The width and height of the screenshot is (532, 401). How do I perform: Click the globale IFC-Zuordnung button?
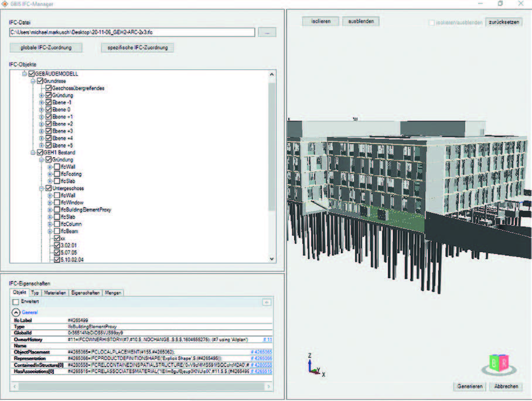(x=46, y=47)
